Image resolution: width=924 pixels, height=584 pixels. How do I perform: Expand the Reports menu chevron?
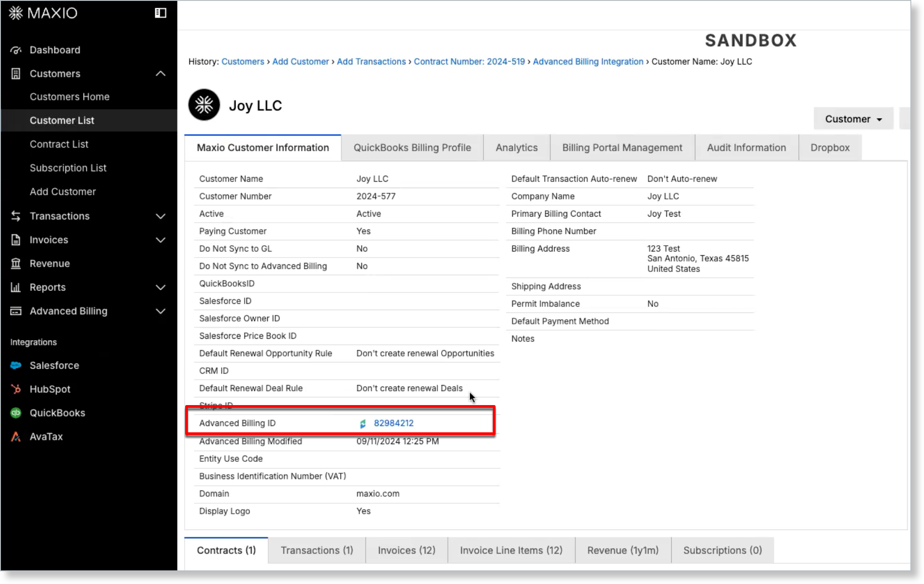coord(161,287)
